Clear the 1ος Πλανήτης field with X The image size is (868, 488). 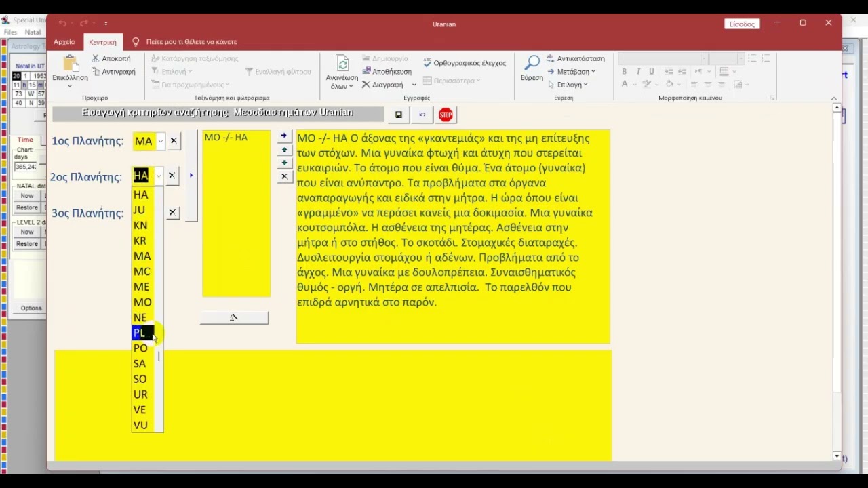point(174,141)
